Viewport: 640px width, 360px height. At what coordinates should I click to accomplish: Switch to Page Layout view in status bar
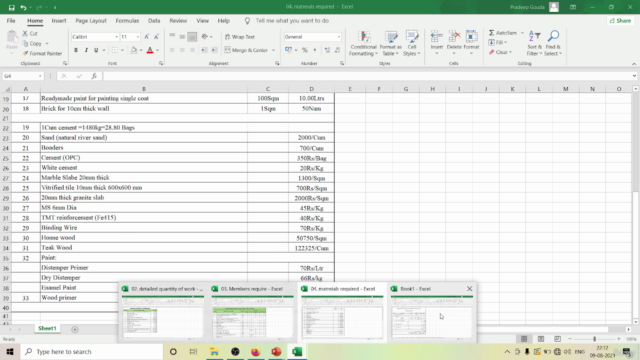[x=541, y=339]
